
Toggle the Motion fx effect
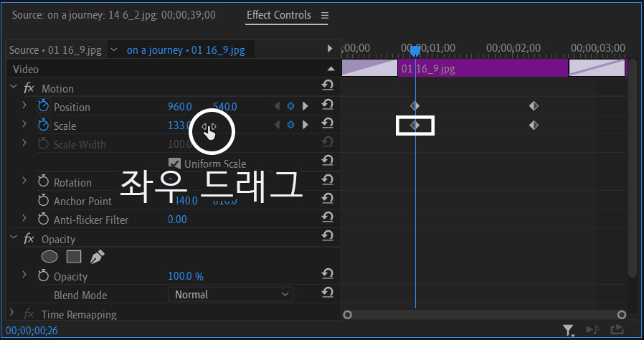(x=29, y=88)
